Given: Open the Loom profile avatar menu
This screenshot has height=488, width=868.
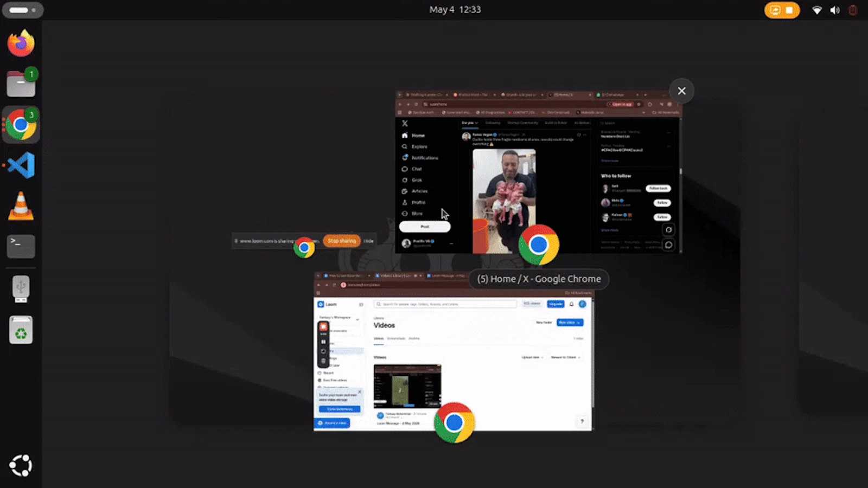Looking at the screenshot, I should coord(582,304).
